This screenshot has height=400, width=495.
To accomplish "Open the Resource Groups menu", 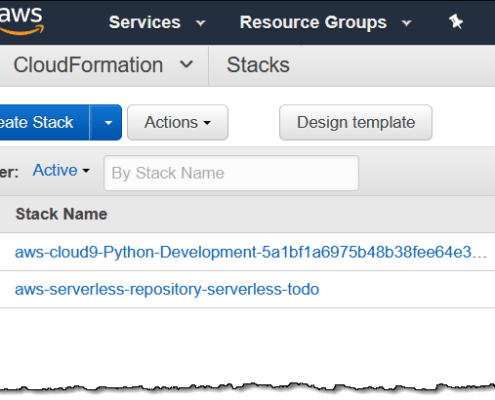I will (x=326, y=23).
